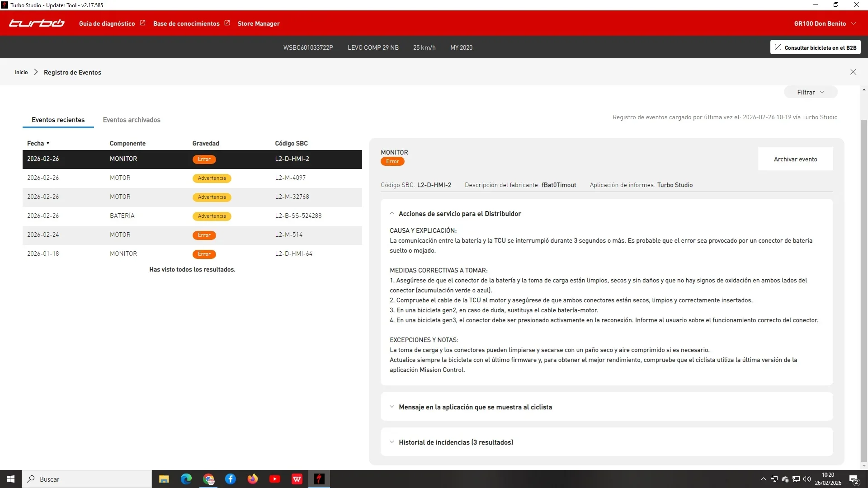Click the volume speaker tray icon
The image size is (868, 488).
click(x=807, y=479)
